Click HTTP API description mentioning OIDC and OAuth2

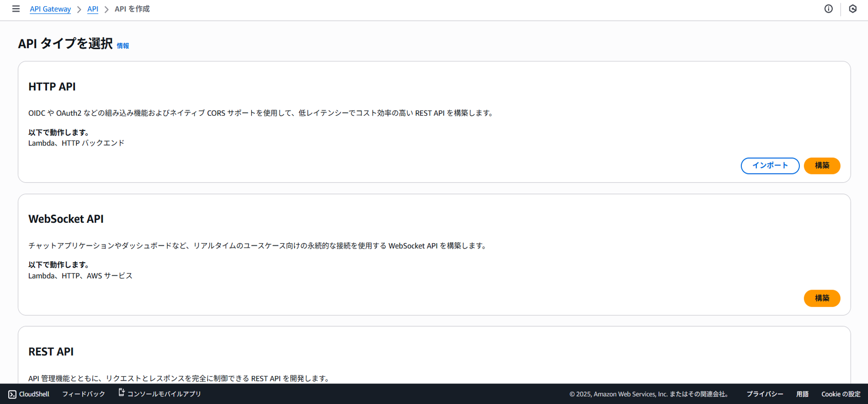262,113
